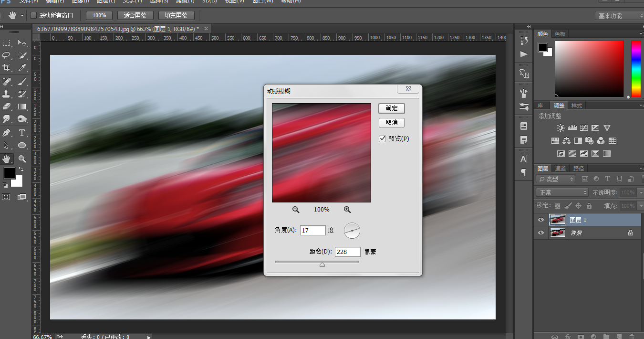Screen dimensions: 644x339
Task: Switch to the 库 libraries tab
Action: pyautogui.click(x=540, y=106)
